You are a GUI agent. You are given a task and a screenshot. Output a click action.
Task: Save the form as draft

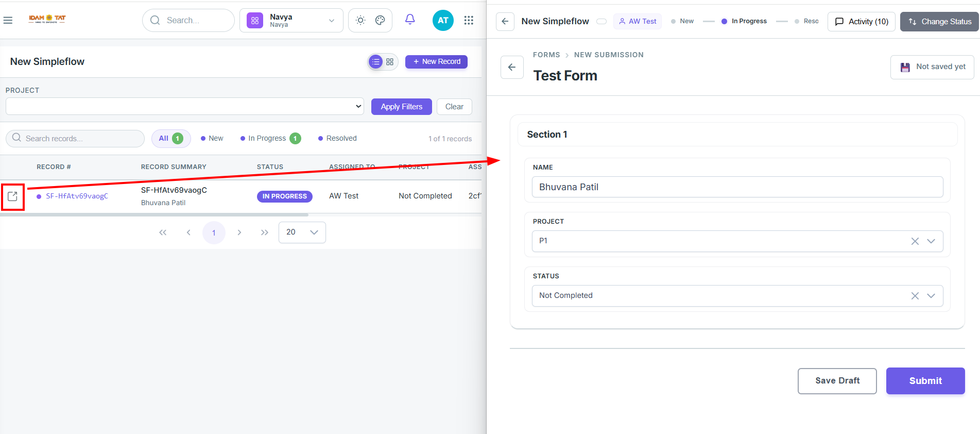click(x=837, y=381)
